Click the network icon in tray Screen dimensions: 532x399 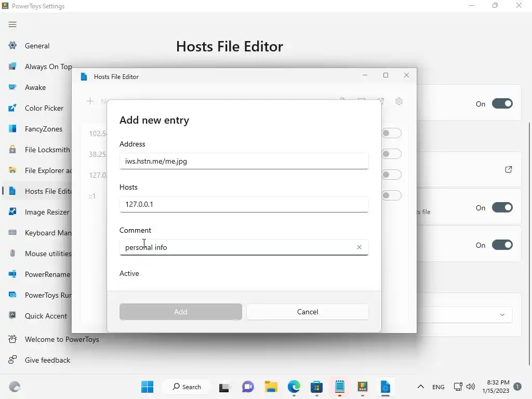tap(458, 387)
